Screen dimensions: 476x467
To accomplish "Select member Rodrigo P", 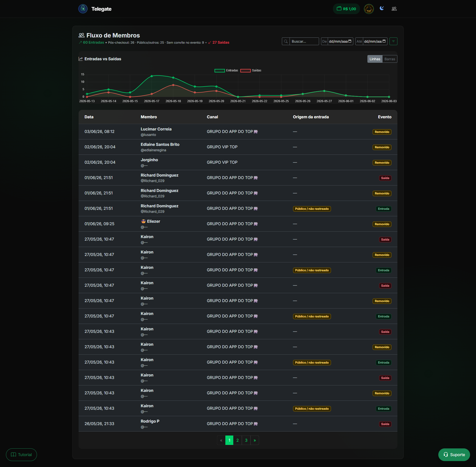I will [x=150, y=421].
